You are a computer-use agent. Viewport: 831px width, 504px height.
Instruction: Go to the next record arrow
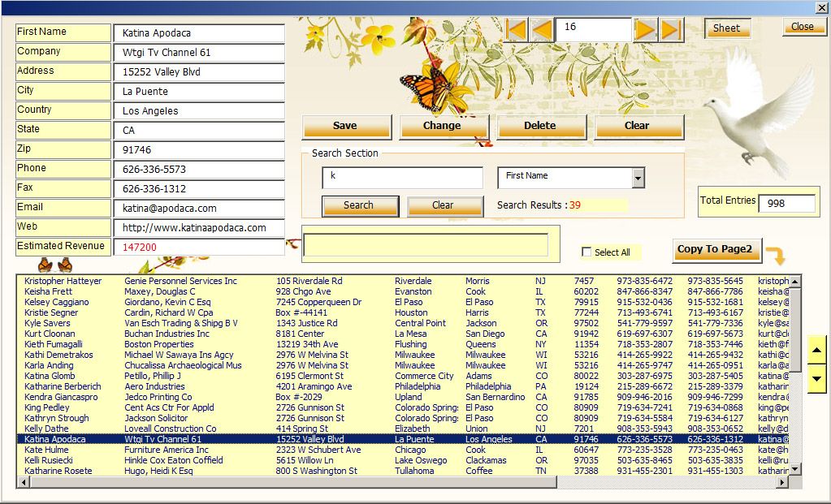click(645, 30)
